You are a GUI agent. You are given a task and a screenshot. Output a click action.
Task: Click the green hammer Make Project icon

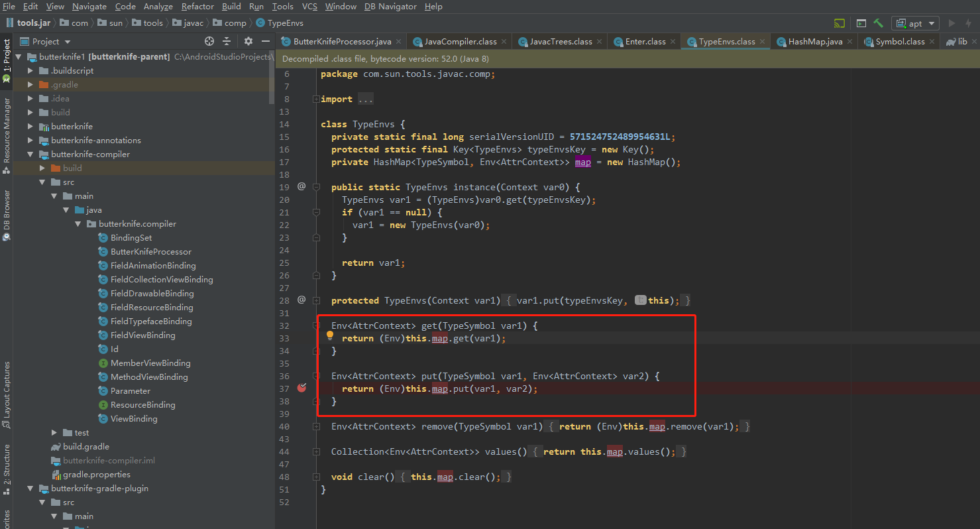pos(879,23)
